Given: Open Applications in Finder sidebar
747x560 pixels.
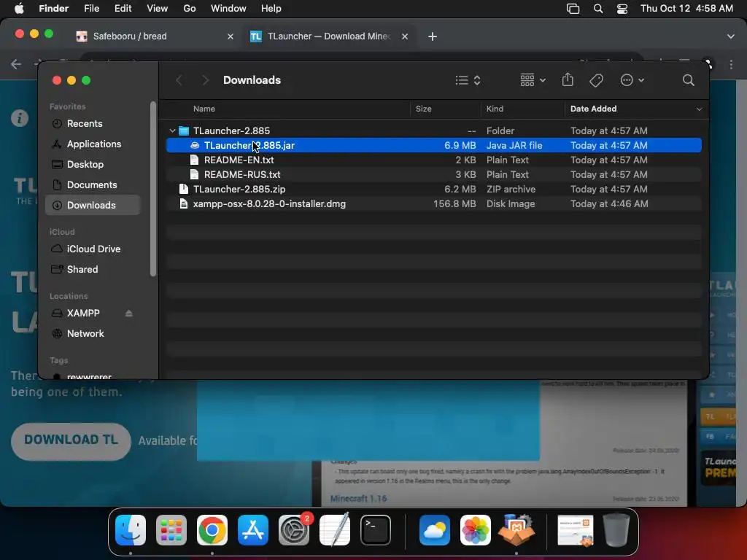Looking at the screenshot, I should pos(93,144).
